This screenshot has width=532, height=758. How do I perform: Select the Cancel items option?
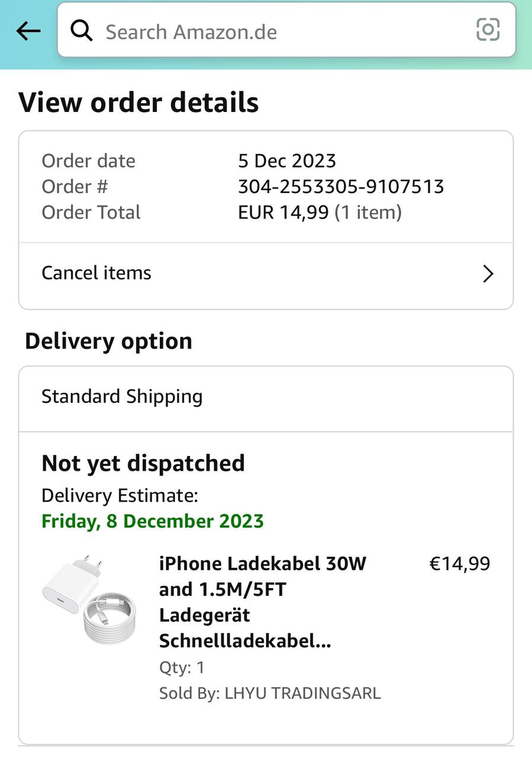(x=96, y=273)
